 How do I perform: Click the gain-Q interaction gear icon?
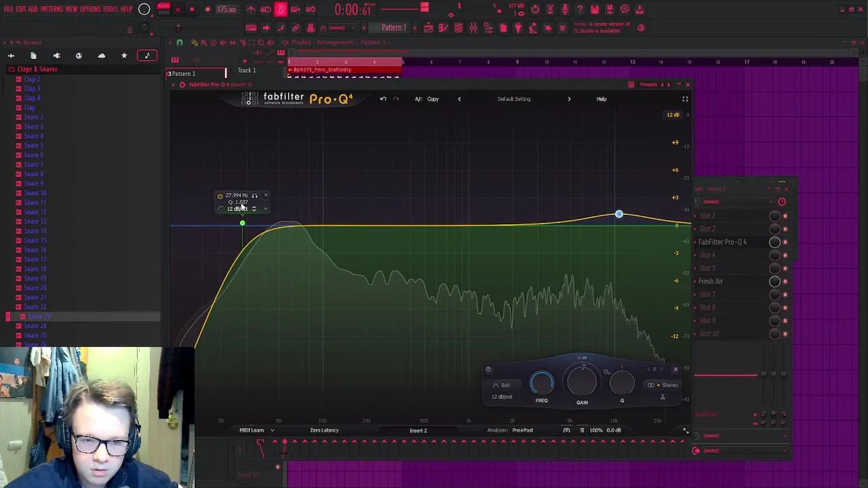click(x=607, y=371)
